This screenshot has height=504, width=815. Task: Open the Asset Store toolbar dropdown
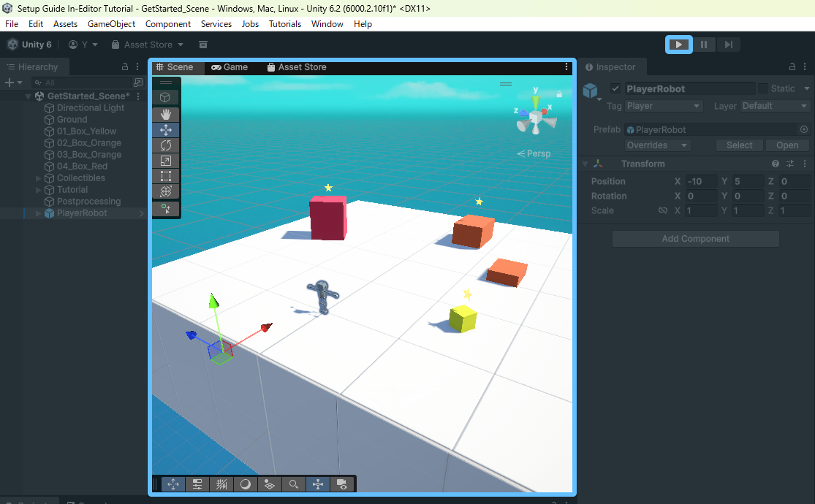pyautogui.click(x=148, y=45)
